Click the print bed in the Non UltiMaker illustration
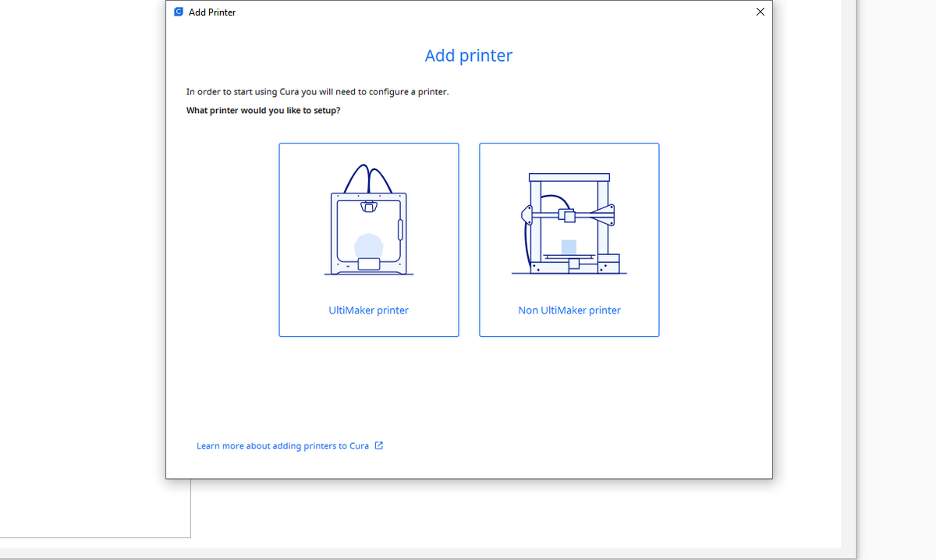 pyautogui.click(x=568, y=257)
